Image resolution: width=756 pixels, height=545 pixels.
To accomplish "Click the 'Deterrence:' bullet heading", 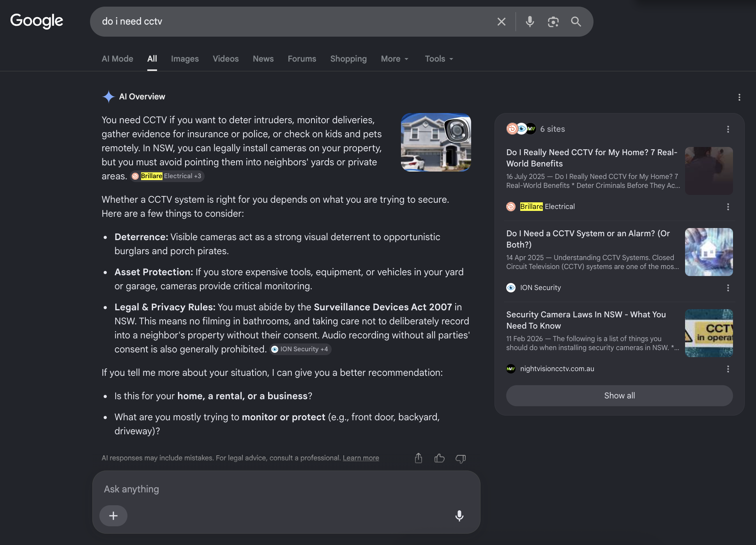I will tap(141, 237).
